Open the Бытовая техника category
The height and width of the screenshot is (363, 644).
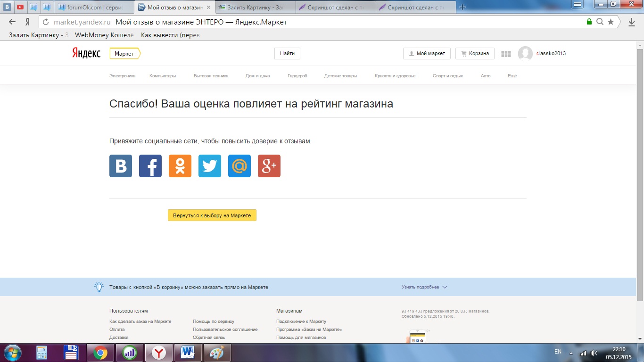(211, 76)
